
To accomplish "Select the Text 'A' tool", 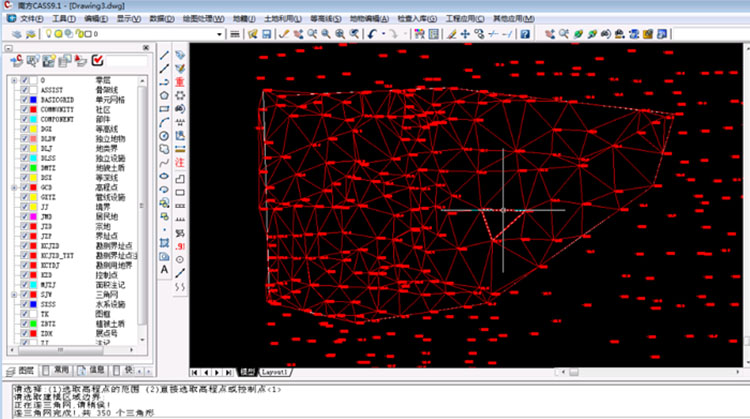I will click(x=164, y=270).
